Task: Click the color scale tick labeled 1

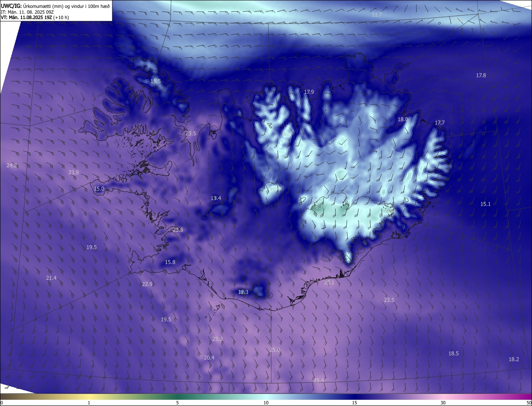Action: pos(89,403)
